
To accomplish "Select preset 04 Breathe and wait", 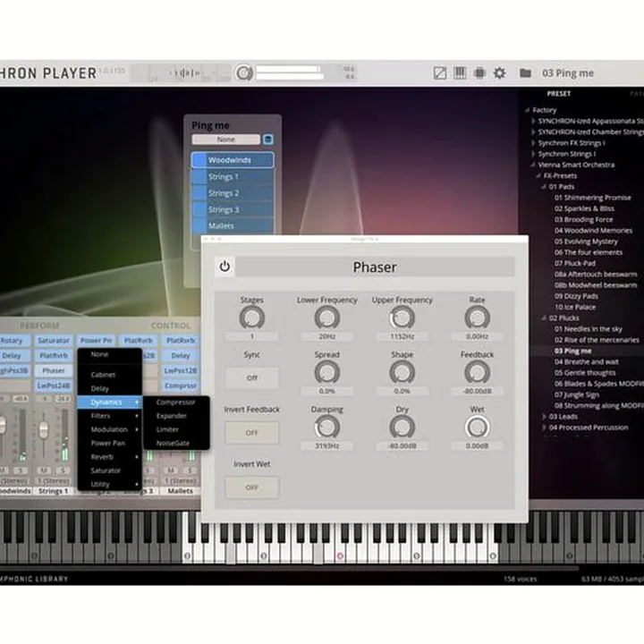I will 586,362.
